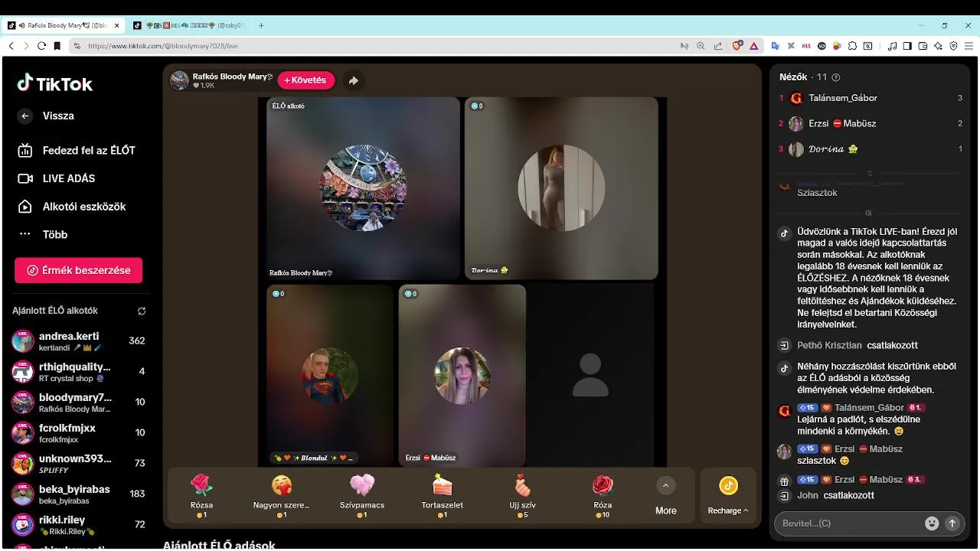Open unknown393 SPLIFFY live entry
This screenshot has width=980, height=551.
78,463
